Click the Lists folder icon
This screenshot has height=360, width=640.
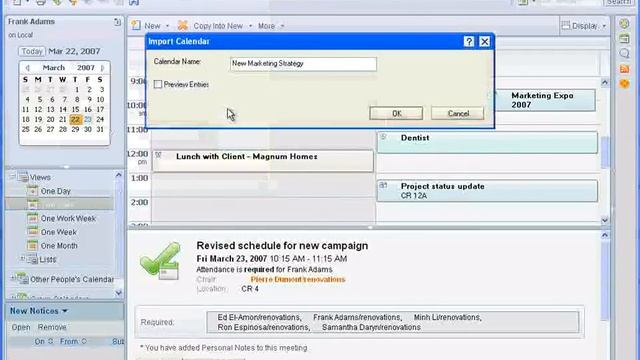[x=32, y=259]
